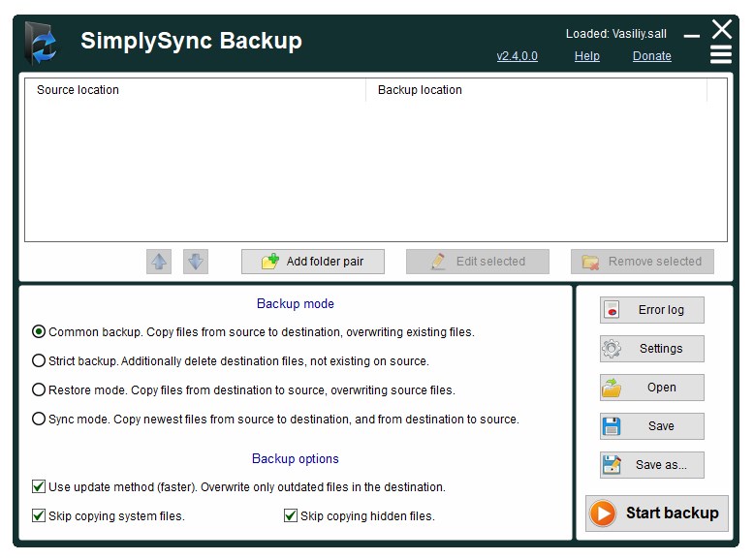Image resolution: width=754 pixels, height=560 pixels.
Task: Open the hamburger menu icon
Action: (721, 54)
